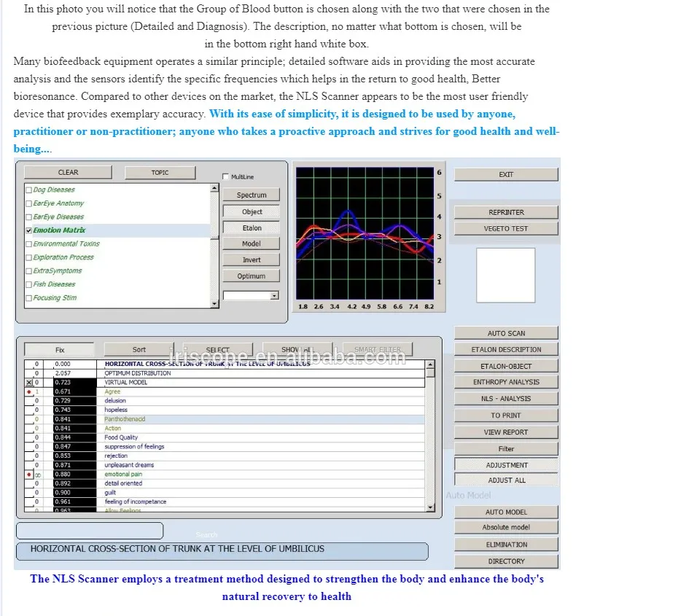This screenshot has width=697, height=616.
Task: Open ETALON DESCRIPTION
Action: (506, 349)
